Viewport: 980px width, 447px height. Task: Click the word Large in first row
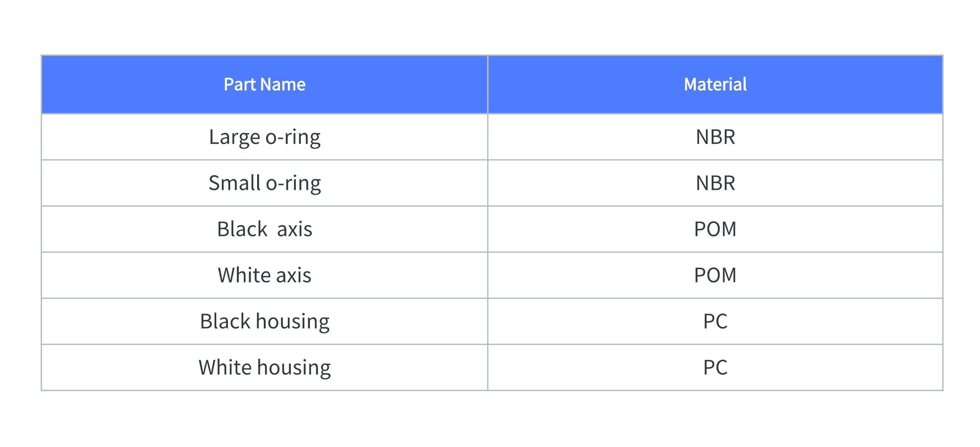pos(234,138)
